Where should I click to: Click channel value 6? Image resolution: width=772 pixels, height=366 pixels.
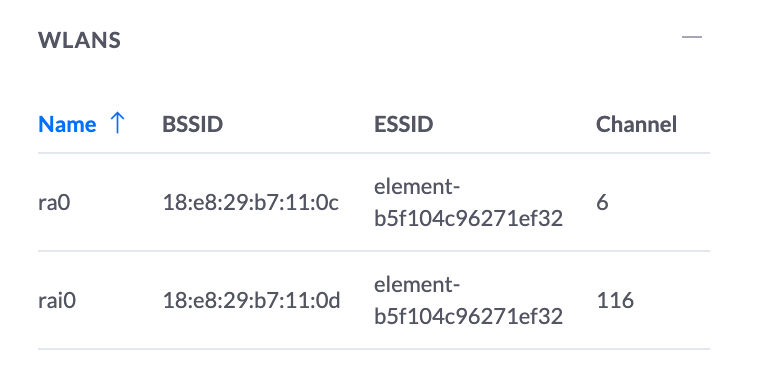click(x=603, y=202)
